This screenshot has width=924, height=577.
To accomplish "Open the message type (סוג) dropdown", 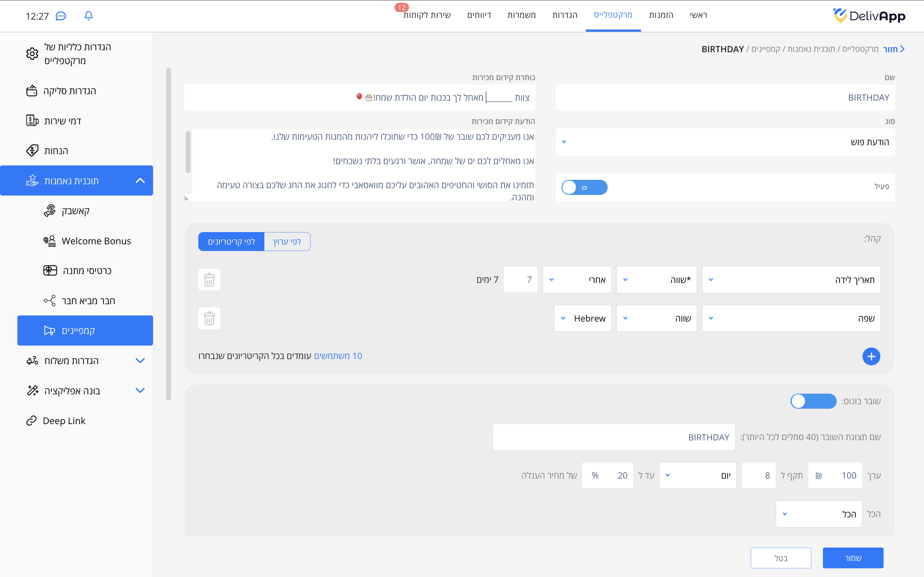I will tap(725, 142).
